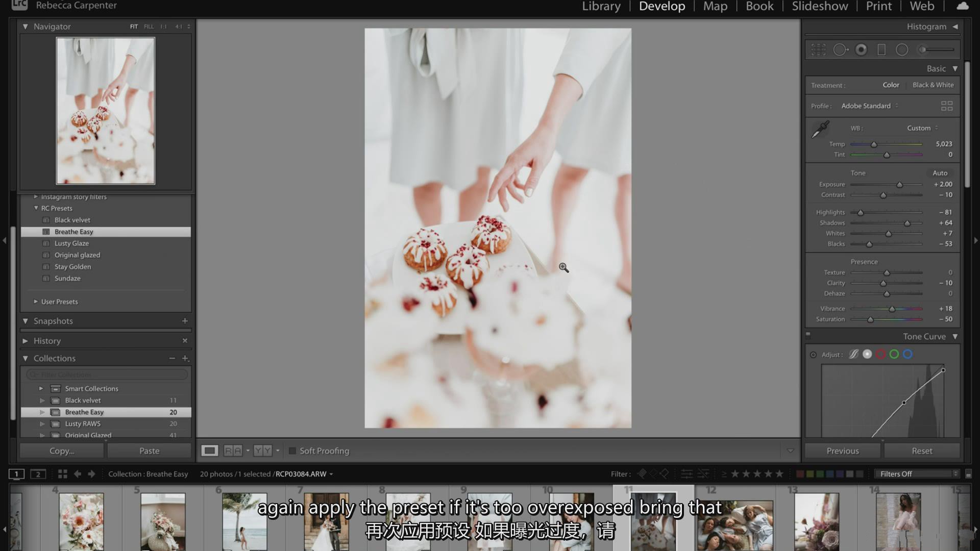The width and height of the screenshot is (980, 551).
Task: Switch to the Slideshow module
Action: tap(820, 6)
